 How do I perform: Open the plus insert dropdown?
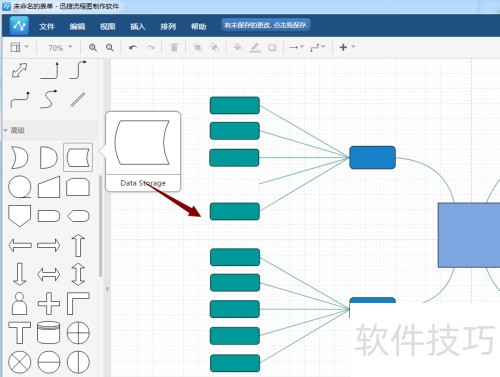(347, 47)
